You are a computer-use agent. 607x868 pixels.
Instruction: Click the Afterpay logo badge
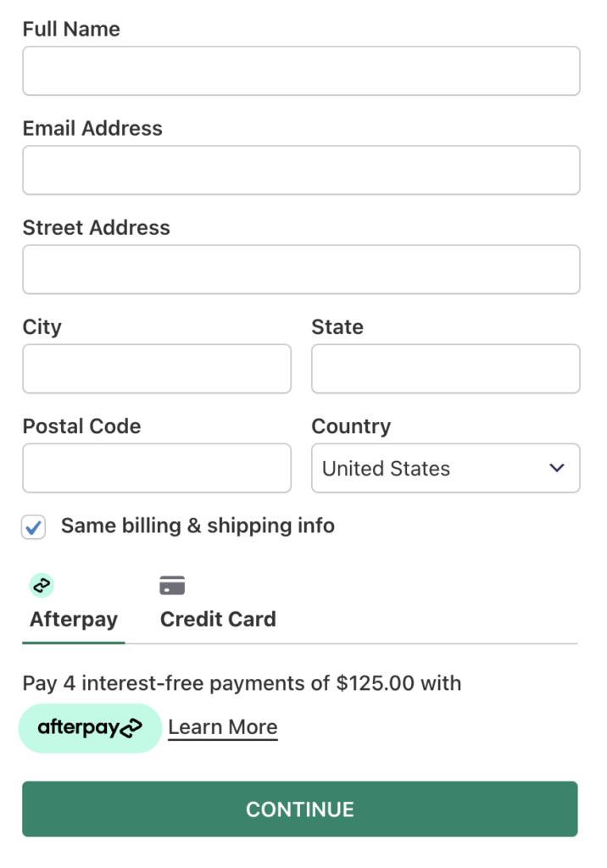[x=90, y=727]
